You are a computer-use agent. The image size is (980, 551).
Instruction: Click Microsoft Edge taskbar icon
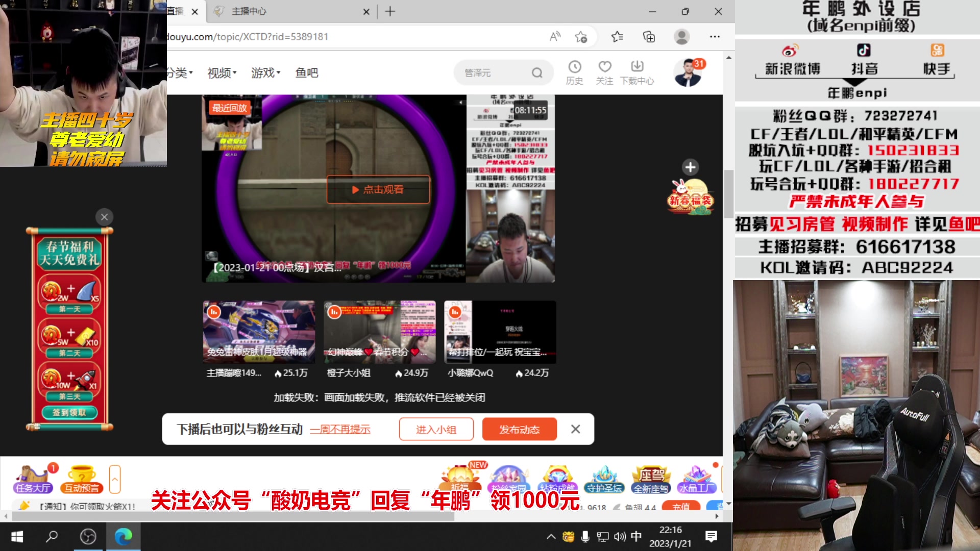tap(123, 537)
